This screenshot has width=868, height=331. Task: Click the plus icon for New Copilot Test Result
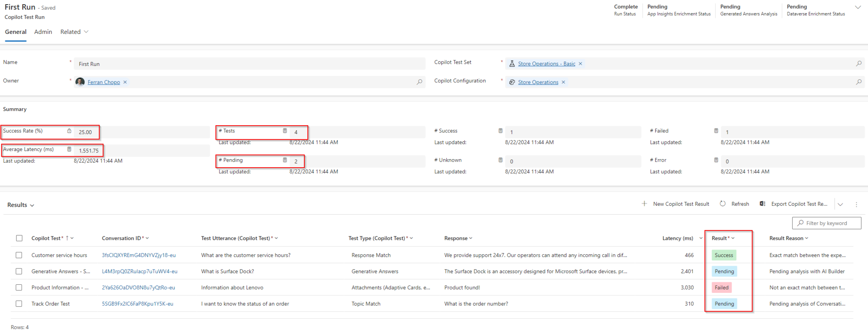(644, 204)
